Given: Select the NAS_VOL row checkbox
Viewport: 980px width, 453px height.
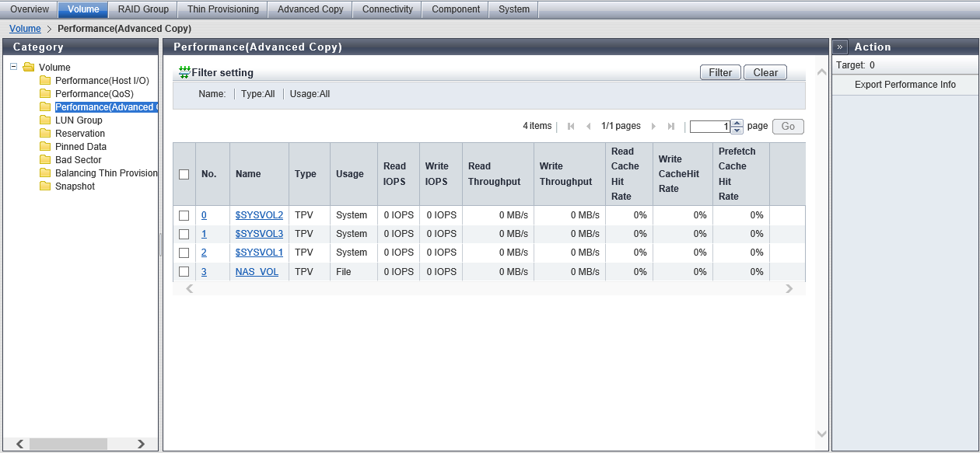Looking at the screenshot, I should (x=184, y=272).
